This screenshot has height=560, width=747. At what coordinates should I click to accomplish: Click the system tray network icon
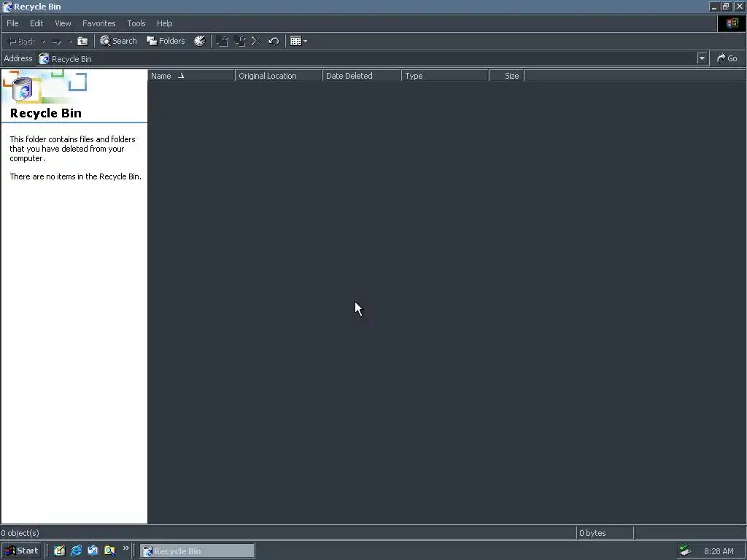(685, 551)
